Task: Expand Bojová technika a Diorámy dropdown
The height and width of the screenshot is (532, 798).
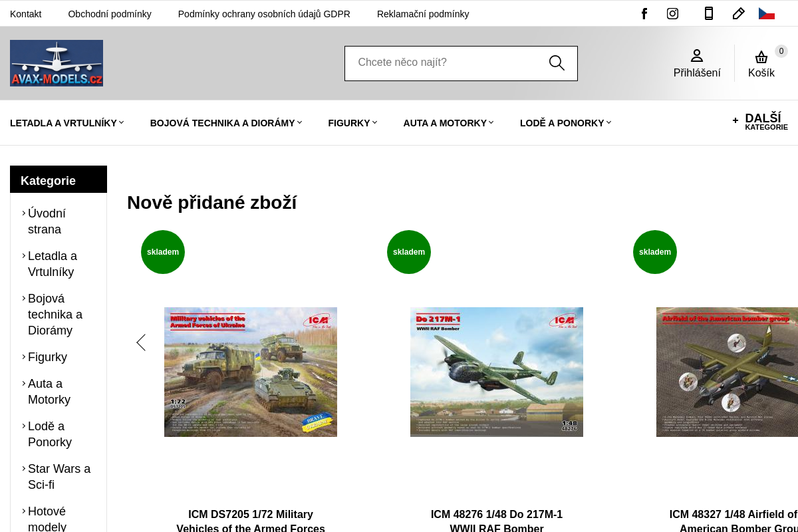Action: click(226, 123)
